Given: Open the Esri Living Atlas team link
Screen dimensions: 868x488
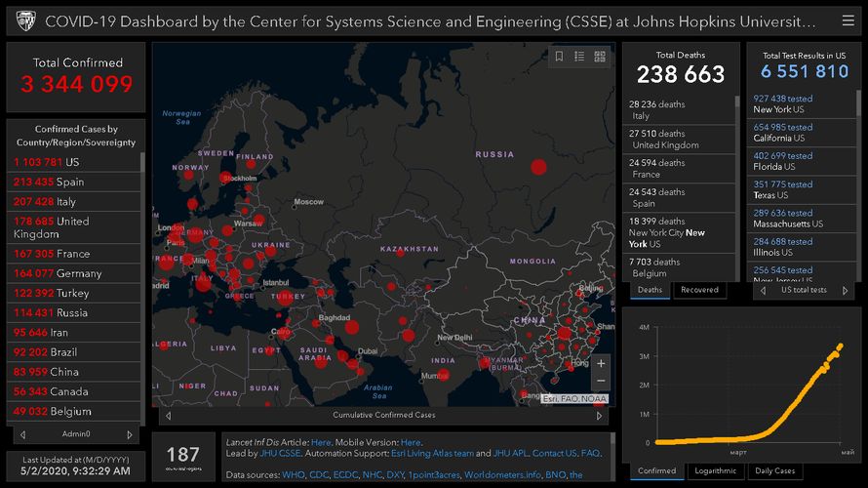Looking at the screenshot, I should pyautogui.click(x=432, y=454).
